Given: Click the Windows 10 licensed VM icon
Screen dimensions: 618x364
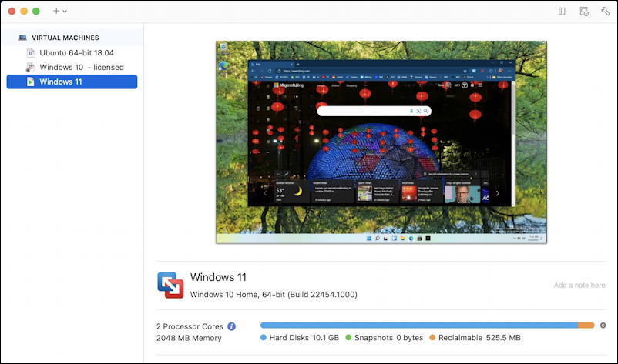Looking at the screenshot, I should [x=30, y=67].
